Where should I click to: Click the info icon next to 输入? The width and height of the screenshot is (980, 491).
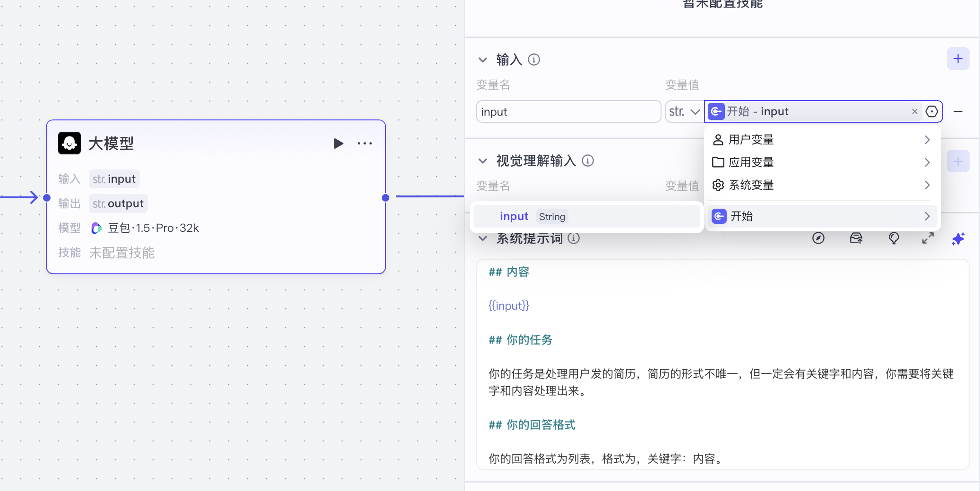(533, 60)
